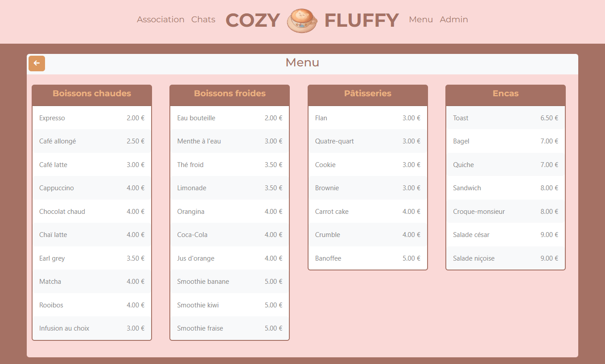Viewport: 605px width, 364px height.
Task: Click the Toast price 6.50 €
Action: point(549,118)
